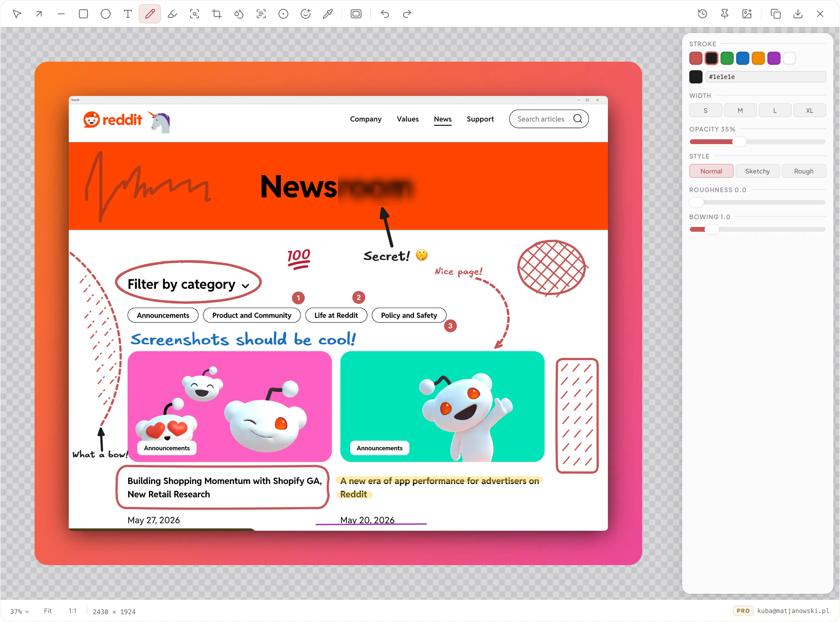Open the background frame settings
The height and width of the screenshot is (622, 840).
(356, 14)
